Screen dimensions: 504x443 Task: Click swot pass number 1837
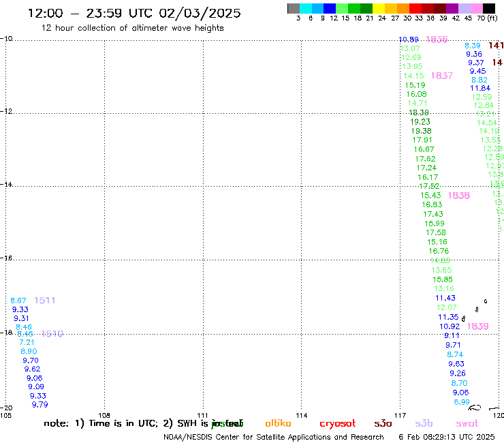click(x=441, y=76)
